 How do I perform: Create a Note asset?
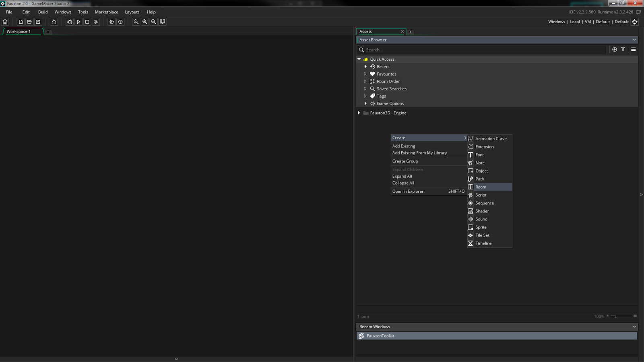tap(490, 163)
